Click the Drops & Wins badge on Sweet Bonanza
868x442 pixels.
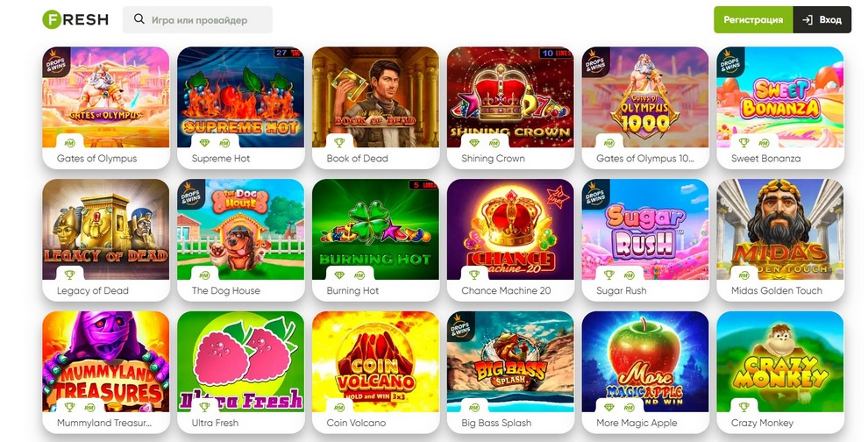730,62
